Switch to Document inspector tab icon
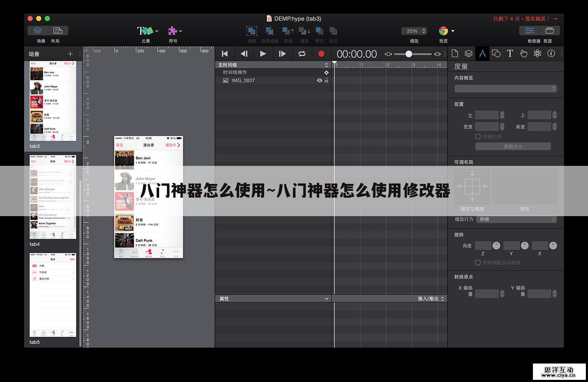The image size is (588, 382). coord(455,53)
